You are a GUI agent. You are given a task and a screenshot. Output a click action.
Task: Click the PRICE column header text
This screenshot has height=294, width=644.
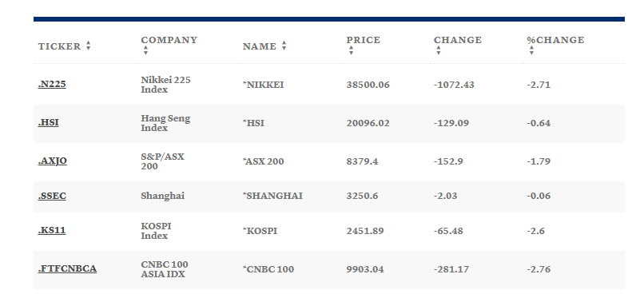point(364,40)
